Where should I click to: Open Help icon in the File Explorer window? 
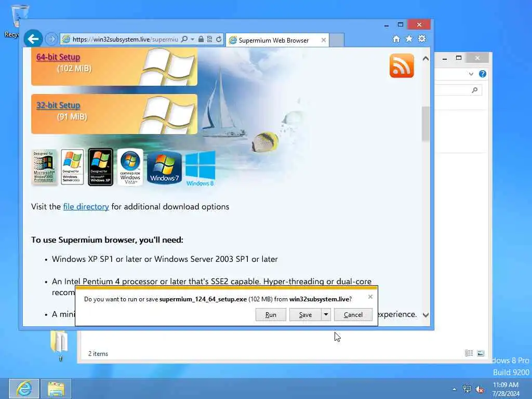[x=483, y=74]
